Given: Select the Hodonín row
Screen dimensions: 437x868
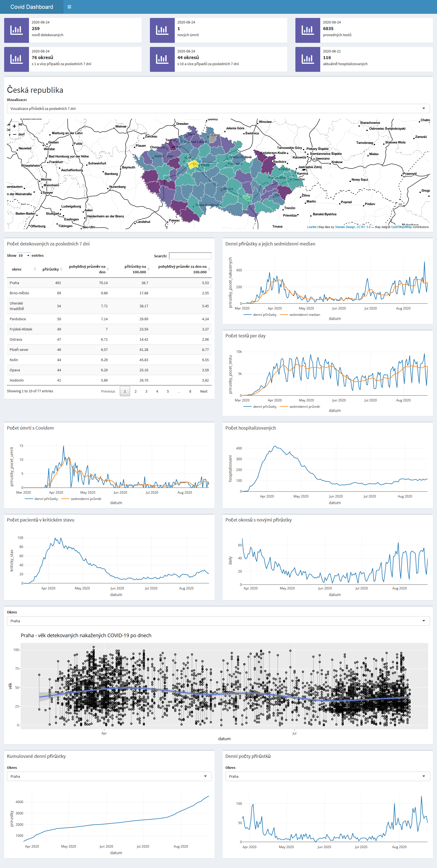Looking at the screenshot, I should pos(109,380).
